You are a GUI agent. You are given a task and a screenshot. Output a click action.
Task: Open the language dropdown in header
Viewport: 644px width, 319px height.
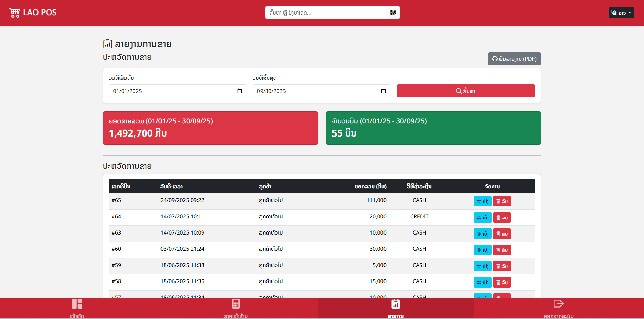(621, 13)
